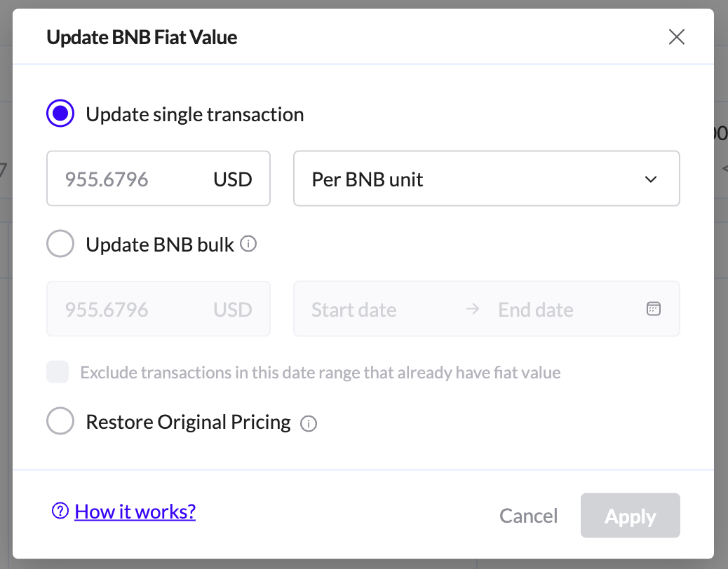Click the Per BNB unit text in the dropdown
Screen dimensions: 728x569
click(368, 179)
